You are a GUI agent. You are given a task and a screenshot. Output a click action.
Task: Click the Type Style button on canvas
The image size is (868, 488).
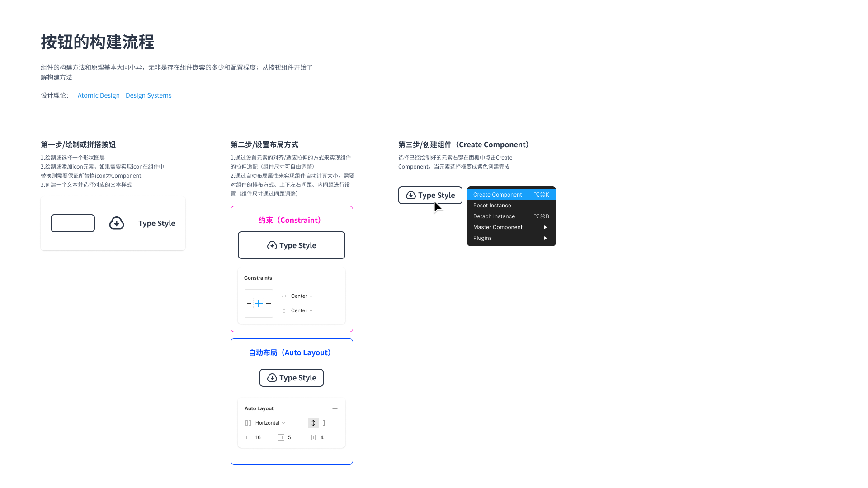[x=430, y=195]
